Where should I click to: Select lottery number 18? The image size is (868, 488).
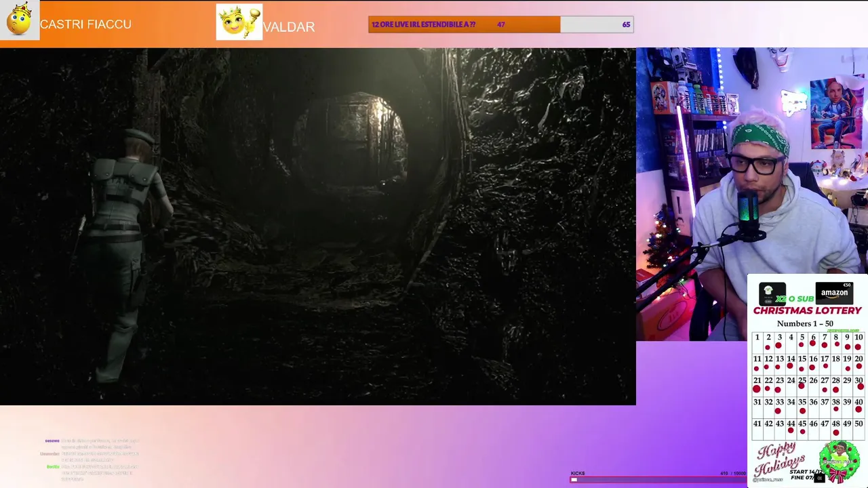(x=836, y=363)
